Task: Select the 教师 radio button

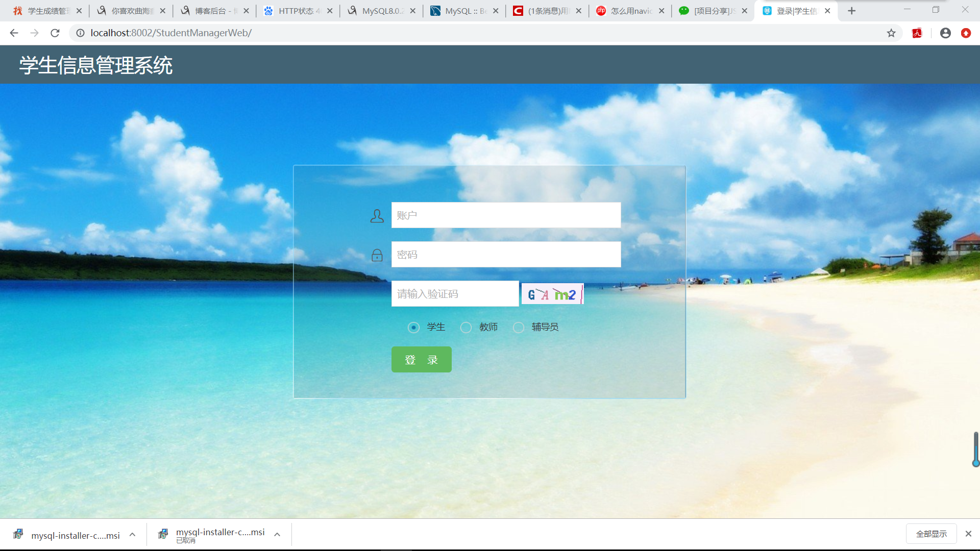Action: [x=466, y=328]
